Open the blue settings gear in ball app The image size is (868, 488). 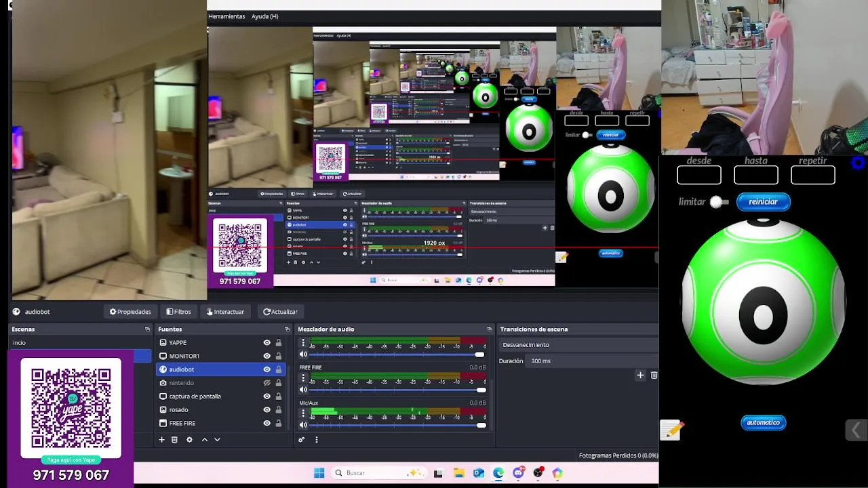coord(859,163)
